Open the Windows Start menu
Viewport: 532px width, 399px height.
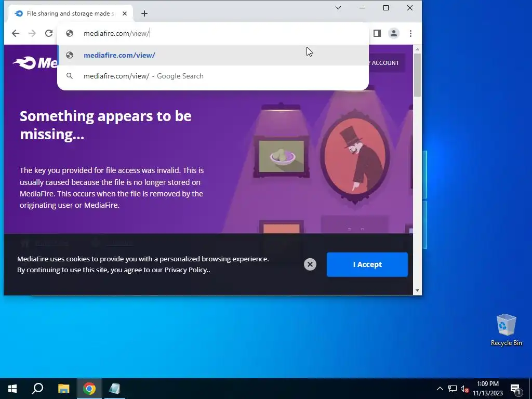pyautogui.click(x=12, y=389)
